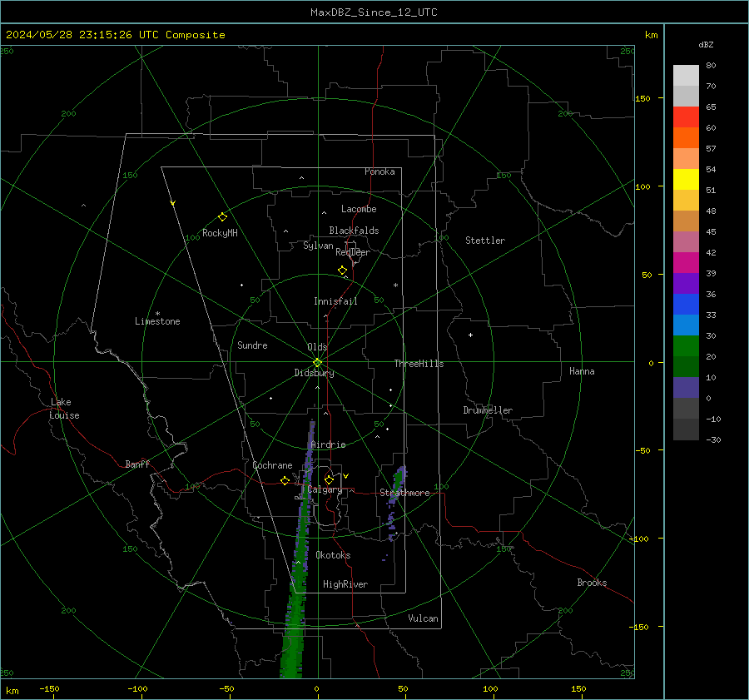Click the Airdrie label
749x700 pixels.
click(328, 444)
